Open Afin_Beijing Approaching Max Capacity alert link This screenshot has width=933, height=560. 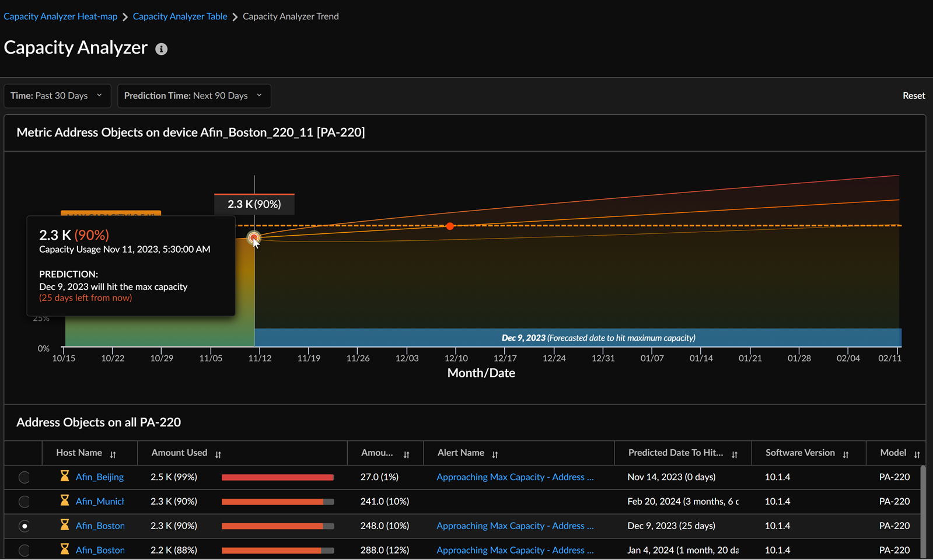tap(515, 477)
